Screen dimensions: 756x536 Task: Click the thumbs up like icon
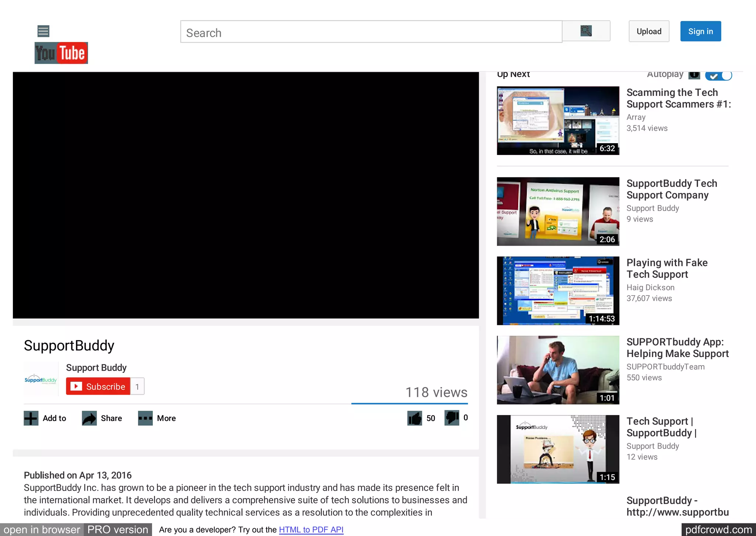click(x=415, y=418)
